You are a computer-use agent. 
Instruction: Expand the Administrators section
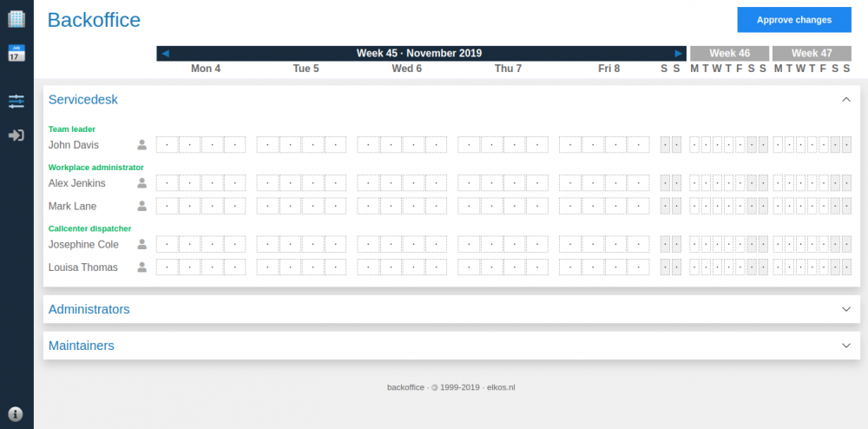tap(846, 309)
